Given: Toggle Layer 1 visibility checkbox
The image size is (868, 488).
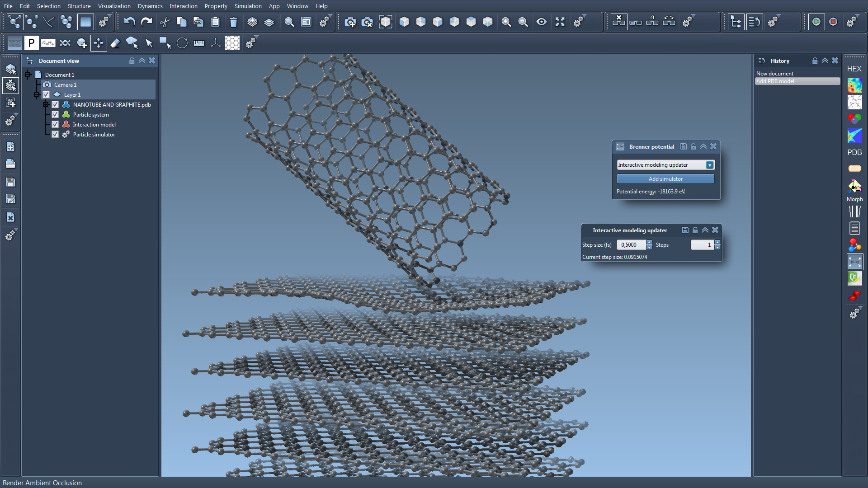Looking at the screenshot, I should pos(46,95).
